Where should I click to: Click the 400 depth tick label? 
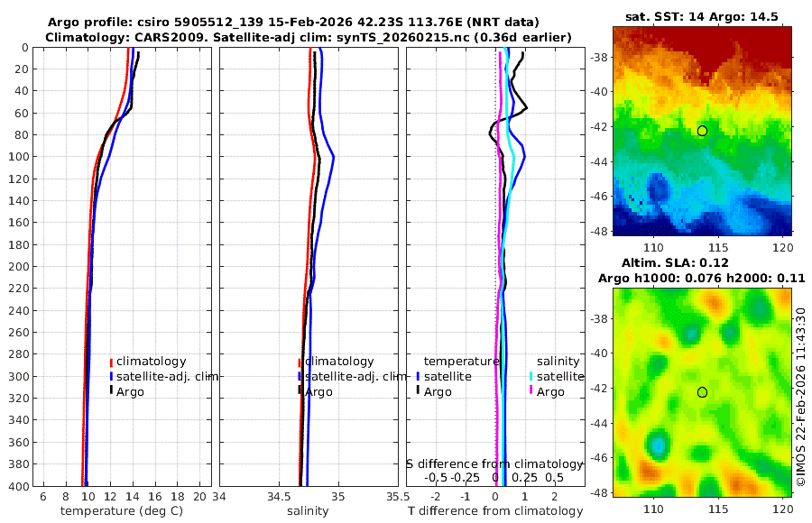19,486
